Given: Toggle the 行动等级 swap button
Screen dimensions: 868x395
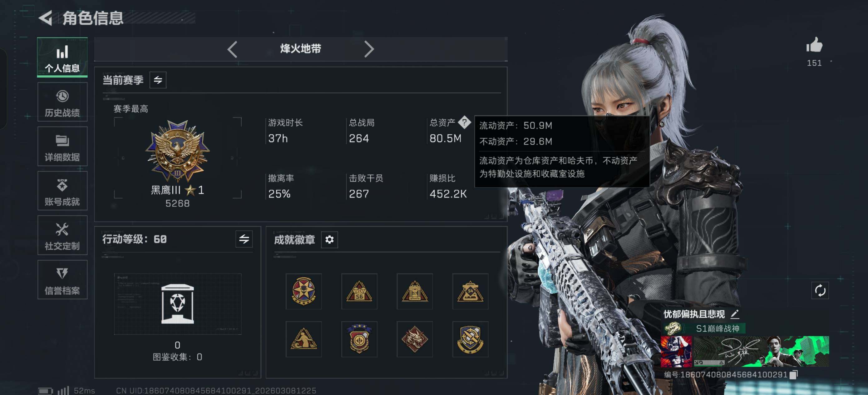Looking at the screenshot, I should pos(244,239).
